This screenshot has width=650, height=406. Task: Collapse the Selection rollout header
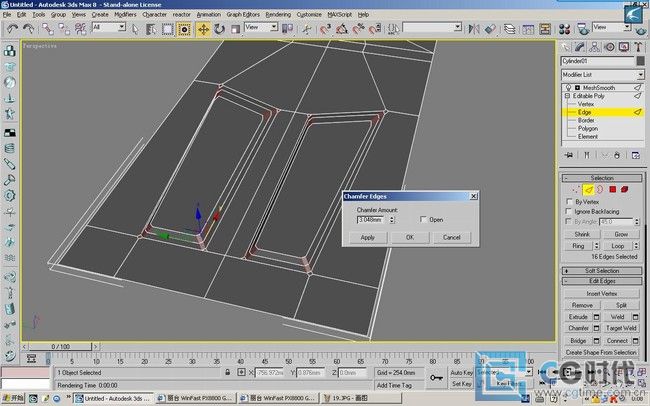602,178
